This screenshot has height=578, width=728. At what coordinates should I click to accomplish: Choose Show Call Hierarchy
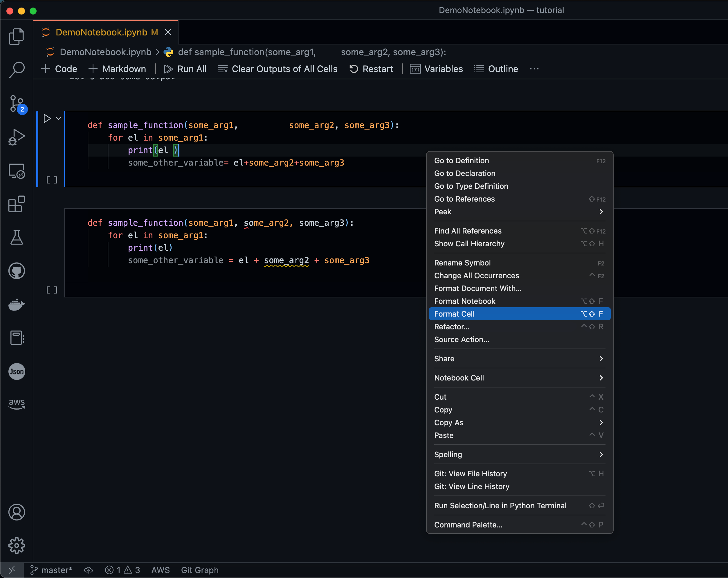pos(520,244)
